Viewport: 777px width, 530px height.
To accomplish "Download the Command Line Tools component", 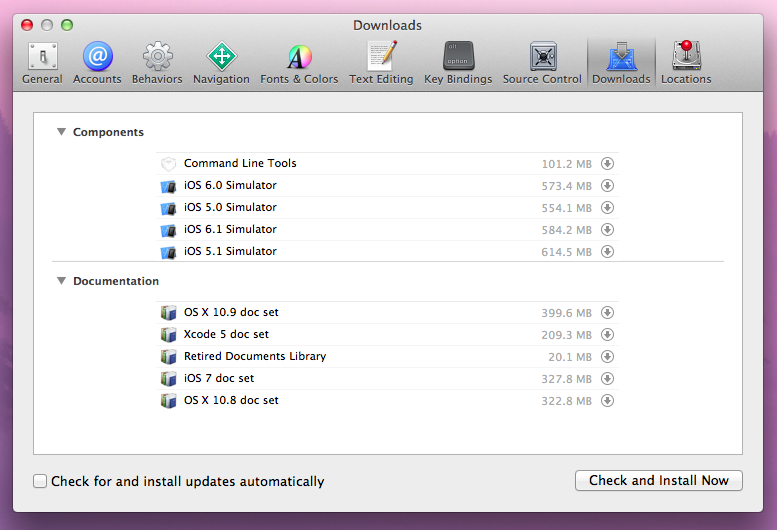I will (607, 164).
